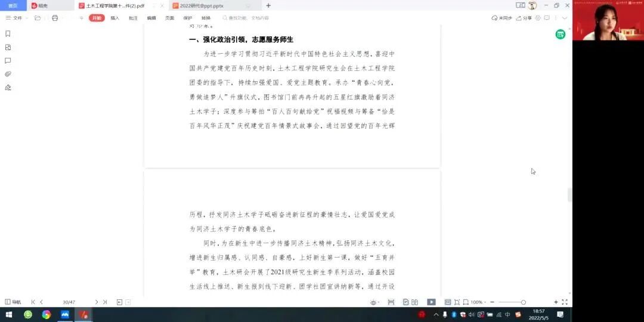644x322 pixels.
Task: Click the print icon in toolbar
Action: click(55, 18)
